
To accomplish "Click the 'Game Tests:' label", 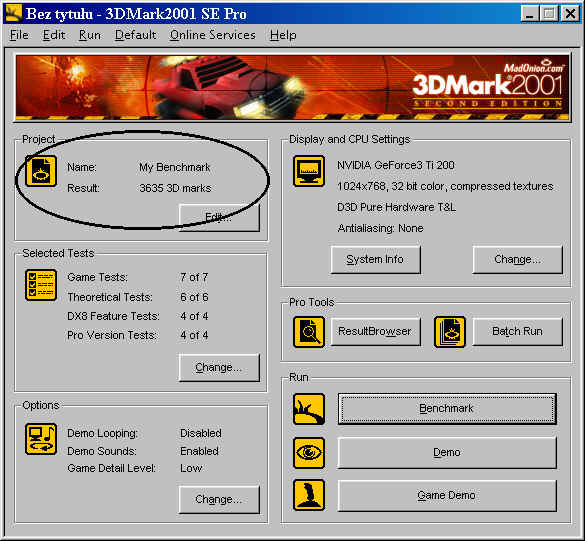I will click(97, 277).
